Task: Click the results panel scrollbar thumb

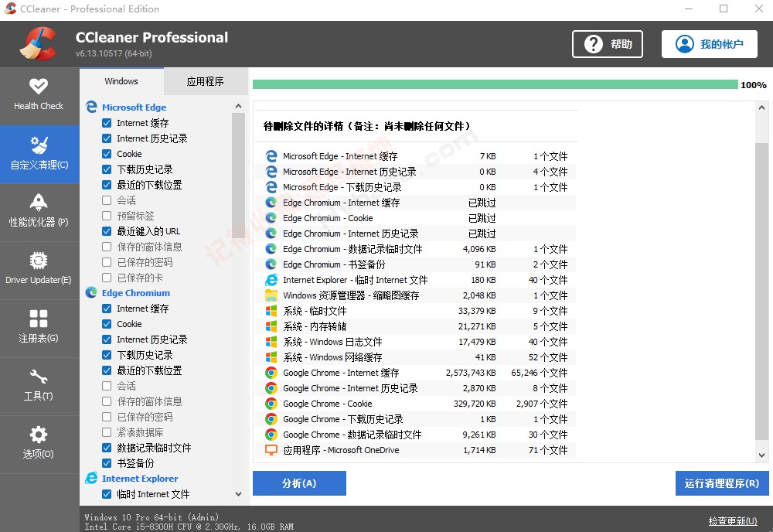Action: click(x=761, y=291)
